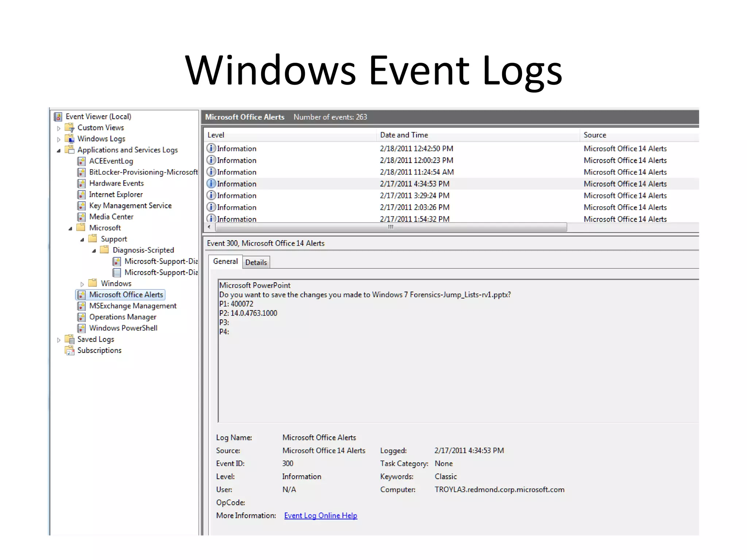Click the Media Center log icon
Screen dimensions: 747x560
point(81,217)
